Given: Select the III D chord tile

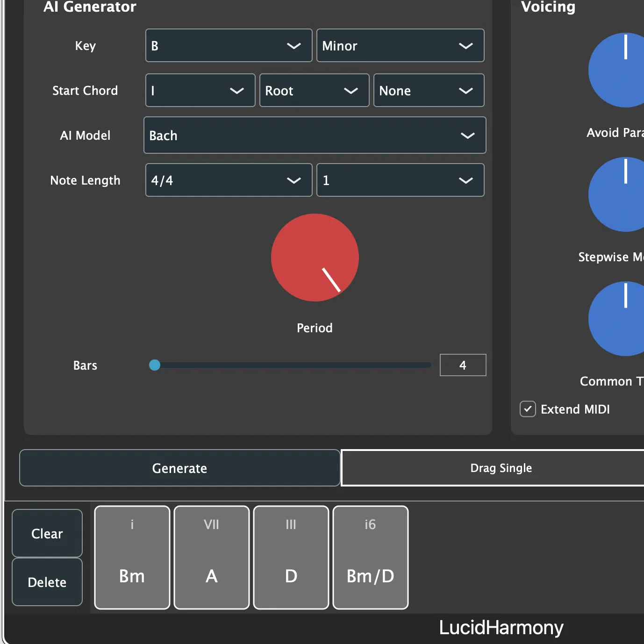Looking at the screenshot, I should (291, 558).
